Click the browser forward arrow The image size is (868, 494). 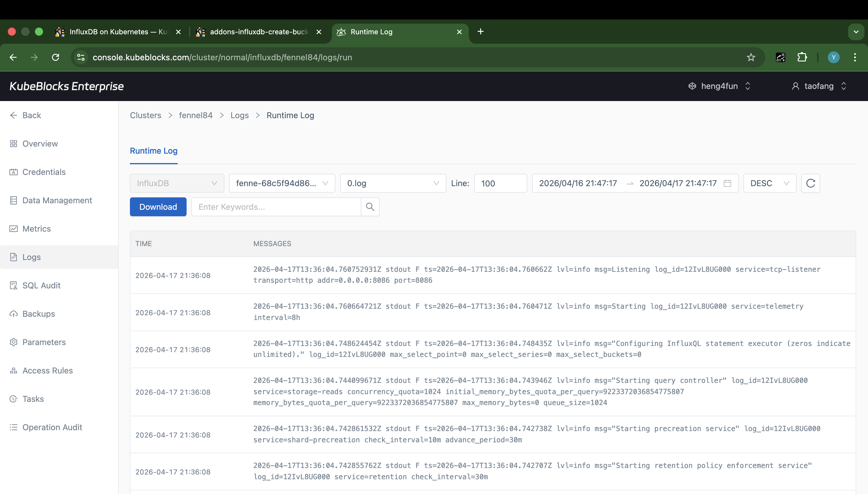coord(34,57)
